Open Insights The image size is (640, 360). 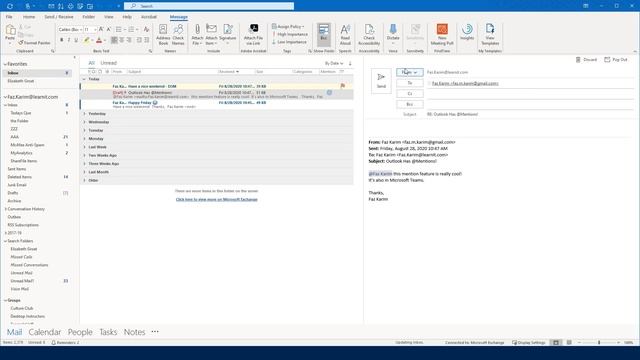coord(467,33)
